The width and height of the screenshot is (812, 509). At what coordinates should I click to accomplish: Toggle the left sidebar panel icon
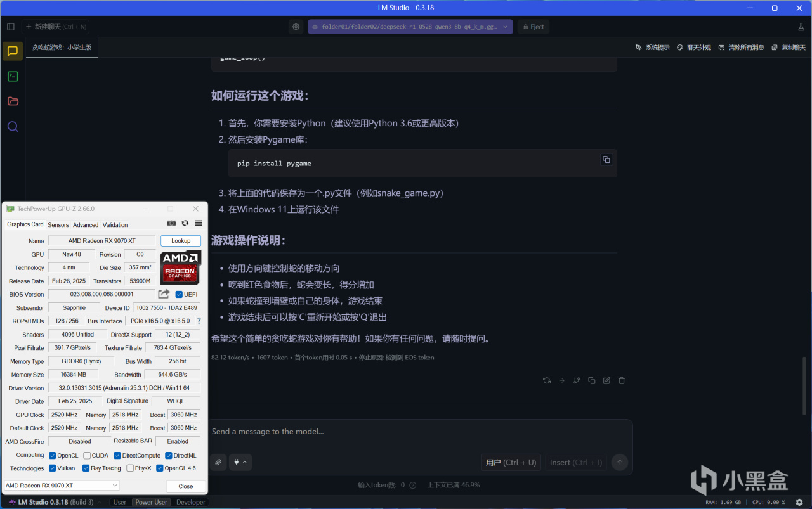(11, 27)
